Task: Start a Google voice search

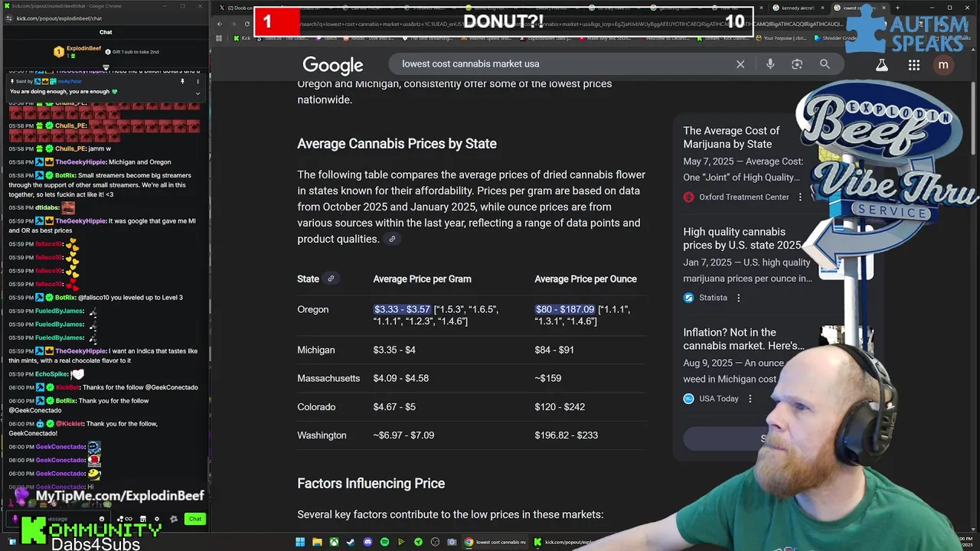Action: point(770,64)
